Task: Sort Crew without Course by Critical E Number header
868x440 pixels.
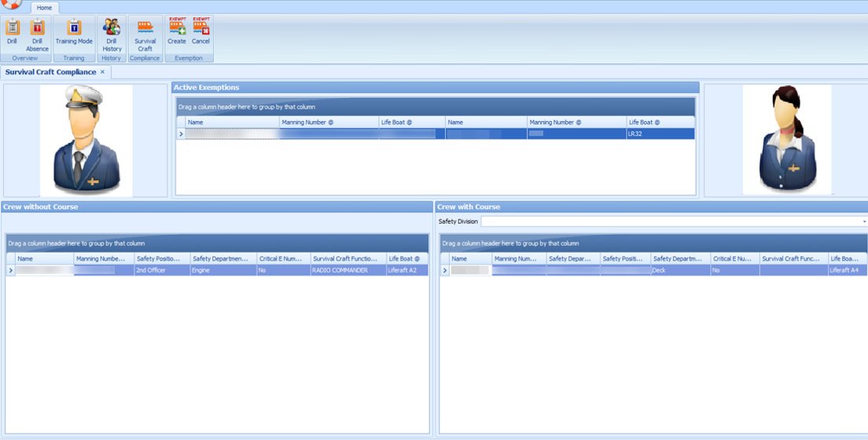Action: tap(284, 259)
